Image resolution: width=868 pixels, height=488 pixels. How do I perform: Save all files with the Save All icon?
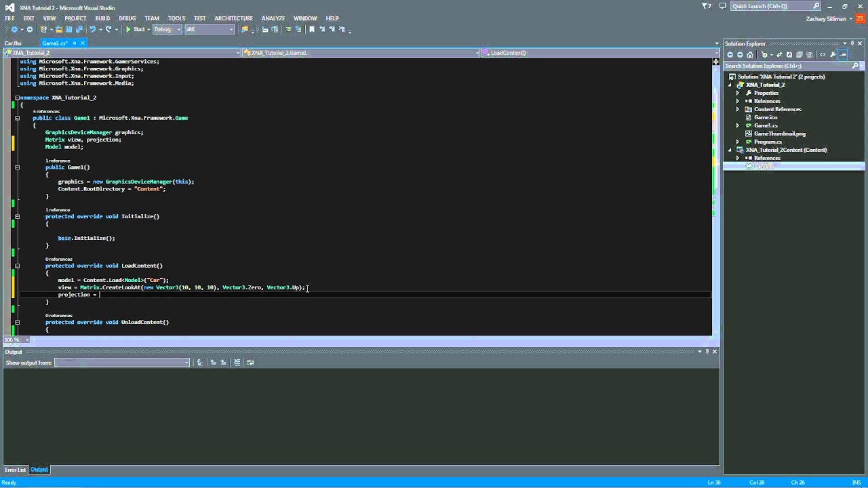tap(79, 29)
